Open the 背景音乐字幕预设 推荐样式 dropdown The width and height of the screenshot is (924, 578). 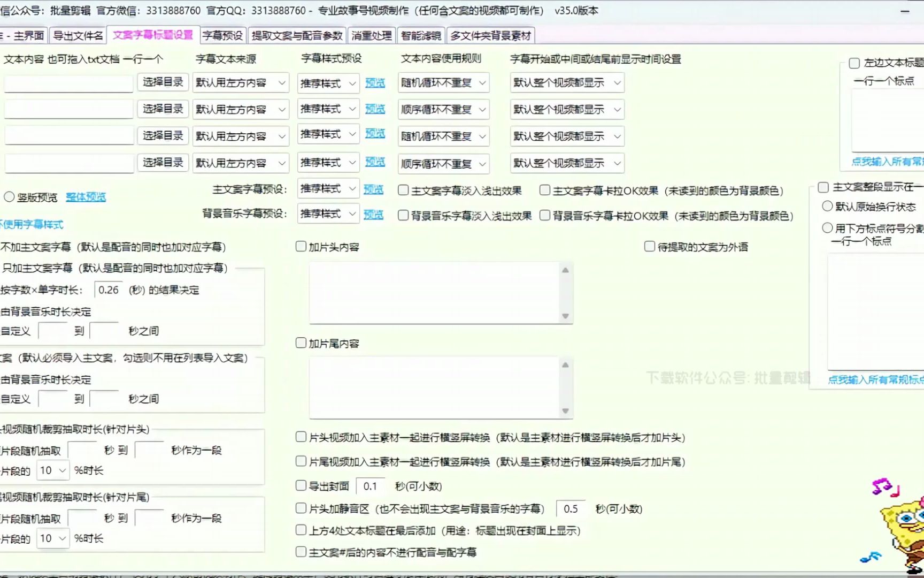point(328,214)
